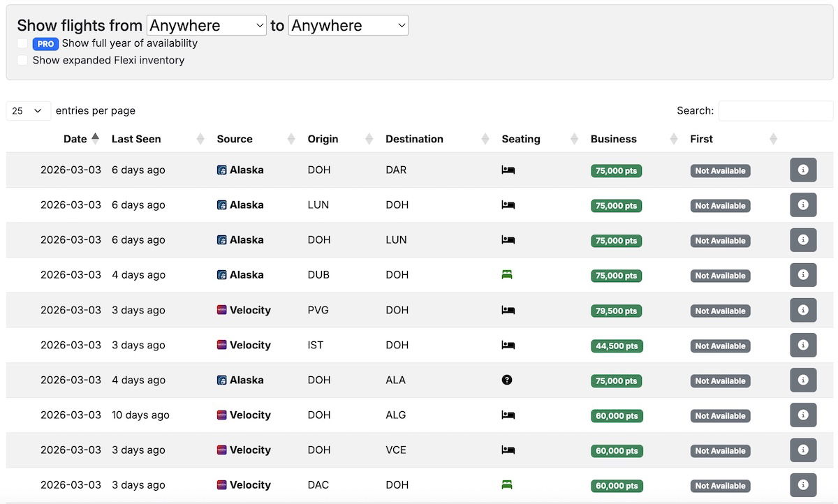This screenshot has height=504, width=838.
Task: Click Alaska logo icon in LUN to DOH row
Action: click(221, 205)
